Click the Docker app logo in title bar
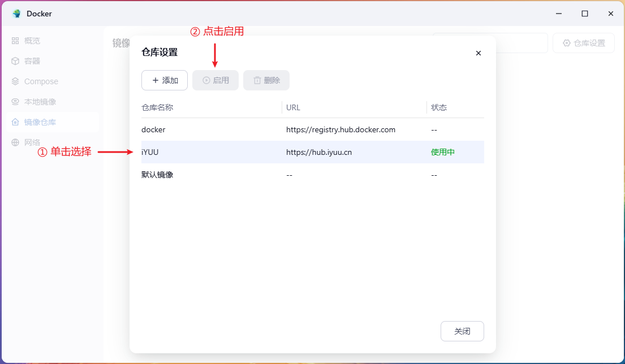 (x=16, y=14)
